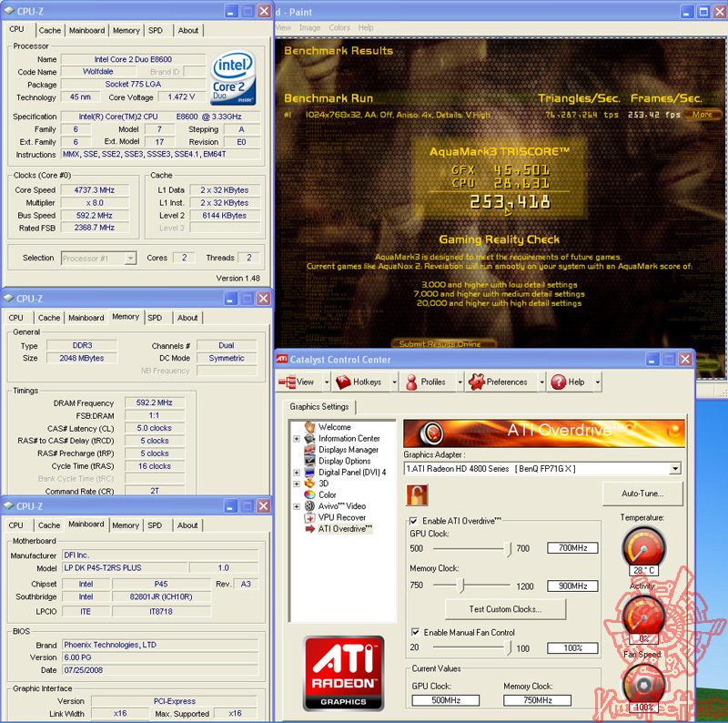Click the 900MHz memory clock value field

(572, 586)
